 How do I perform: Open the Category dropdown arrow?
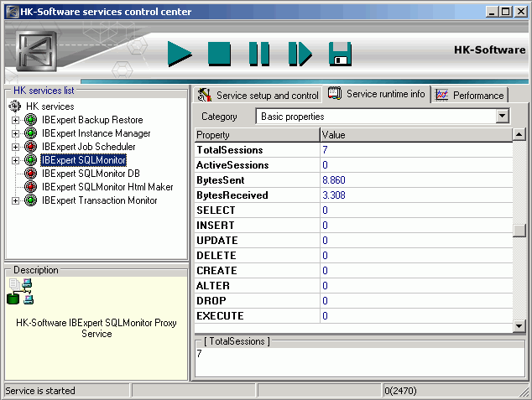tap(502, 117)
